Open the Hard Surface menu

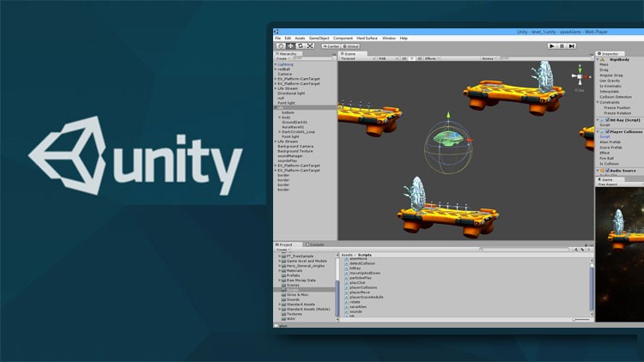pos(368,38)
